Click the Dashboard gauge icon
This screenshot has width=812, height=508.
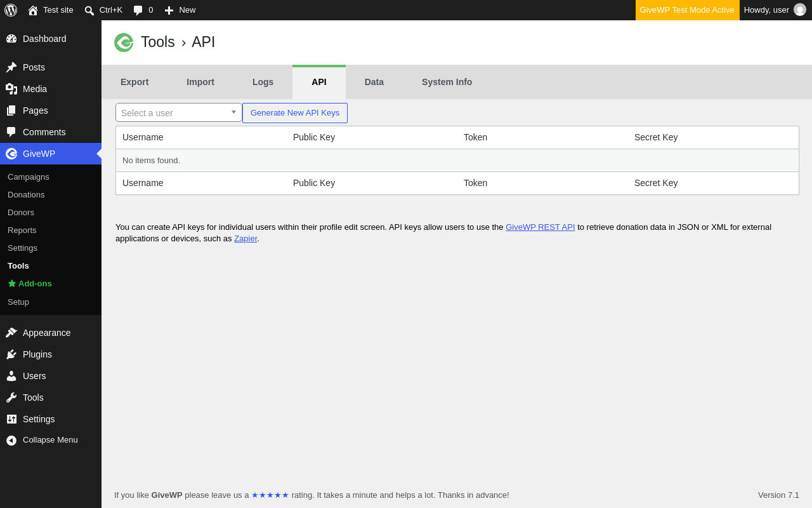point(11,39)
